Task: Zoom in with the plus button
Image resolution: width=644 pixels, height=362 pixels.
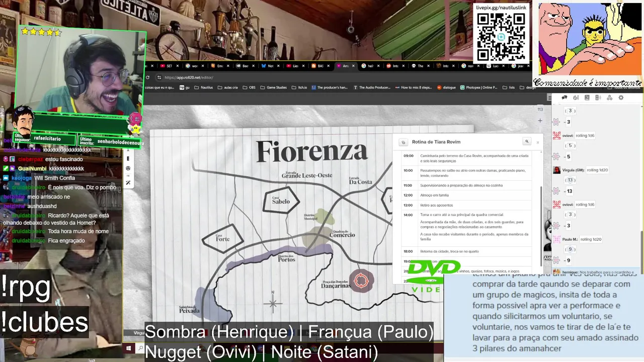Action: pos(540,121)
